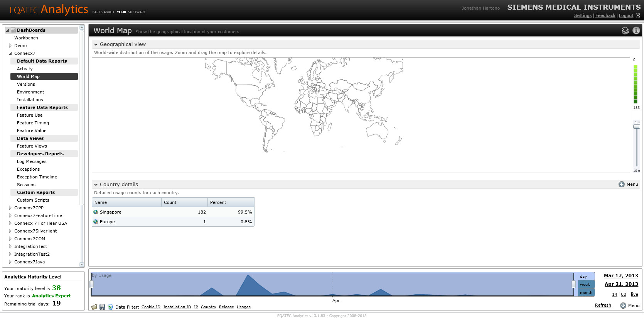Open the Analytics Expert rank link
644x319 pixels.
pos(51,296)
